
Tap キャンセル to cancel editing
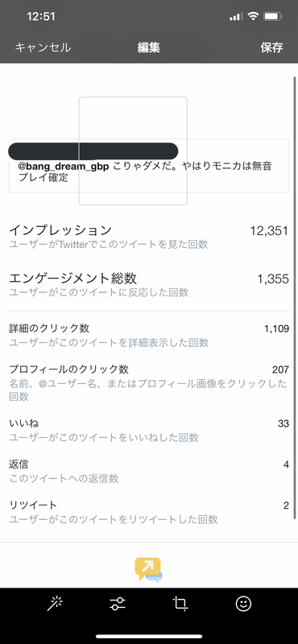43,47
